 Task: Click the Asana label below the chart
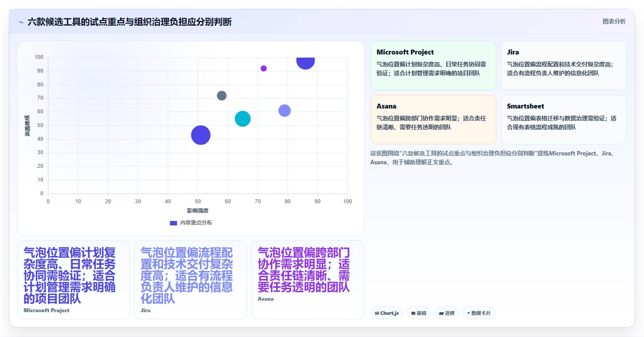coord(265,299)
